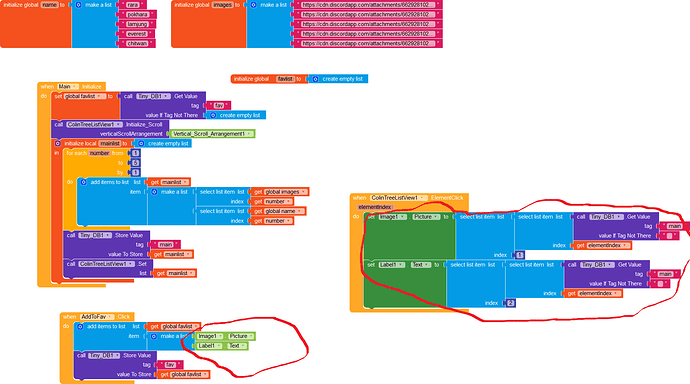690x384 pixels.
Task: Open get elementIndex dropdown in set Label1.Text
Action: 616,293
